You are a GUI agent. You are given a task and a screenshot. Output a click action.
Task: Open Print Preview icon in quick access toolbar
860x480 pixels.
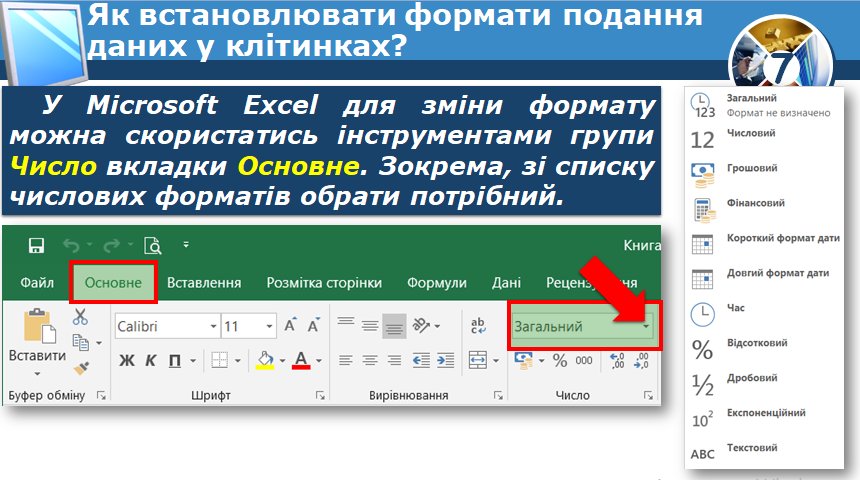pyautogui.click(x=152, y=246)
